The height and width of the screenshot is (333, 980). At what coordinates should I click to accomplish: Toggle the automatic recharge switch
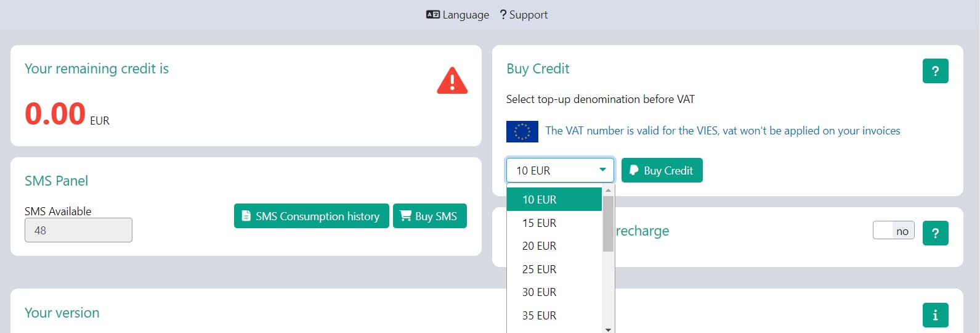point(893,231)
